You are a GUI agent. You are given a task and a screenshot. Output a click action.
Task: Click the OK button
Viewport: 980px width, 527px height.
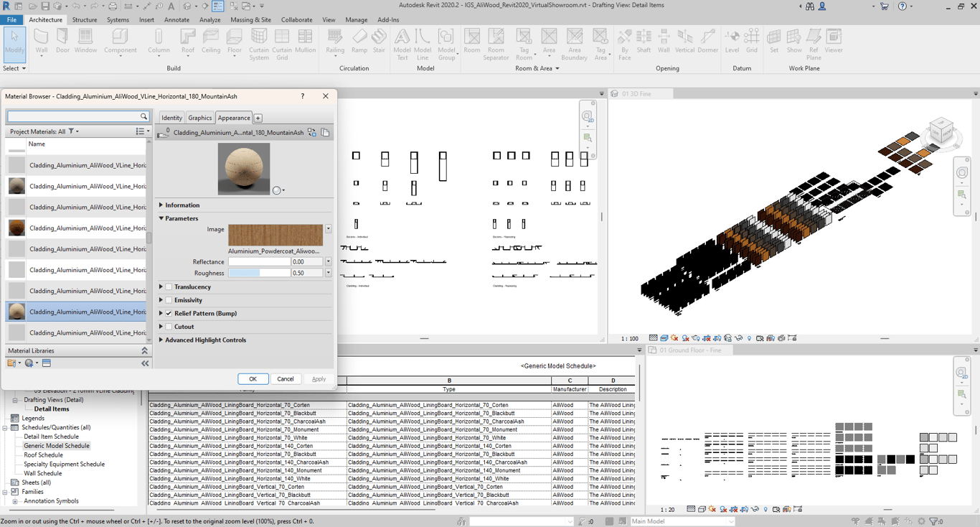(x=253, y=379)
